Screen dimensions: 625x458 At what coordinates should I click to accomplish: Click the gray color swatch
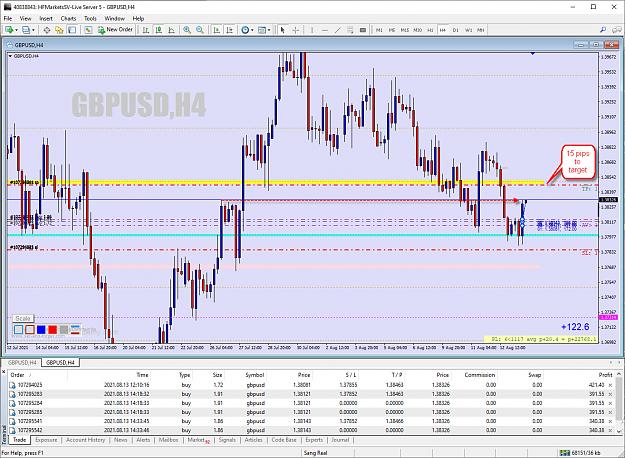(64, 330)
